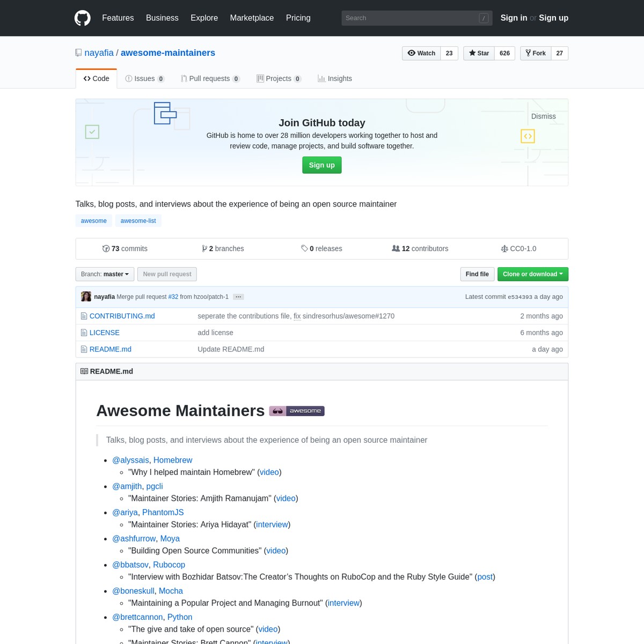Open the Clone or download dropdown

[x=533, y=274]
